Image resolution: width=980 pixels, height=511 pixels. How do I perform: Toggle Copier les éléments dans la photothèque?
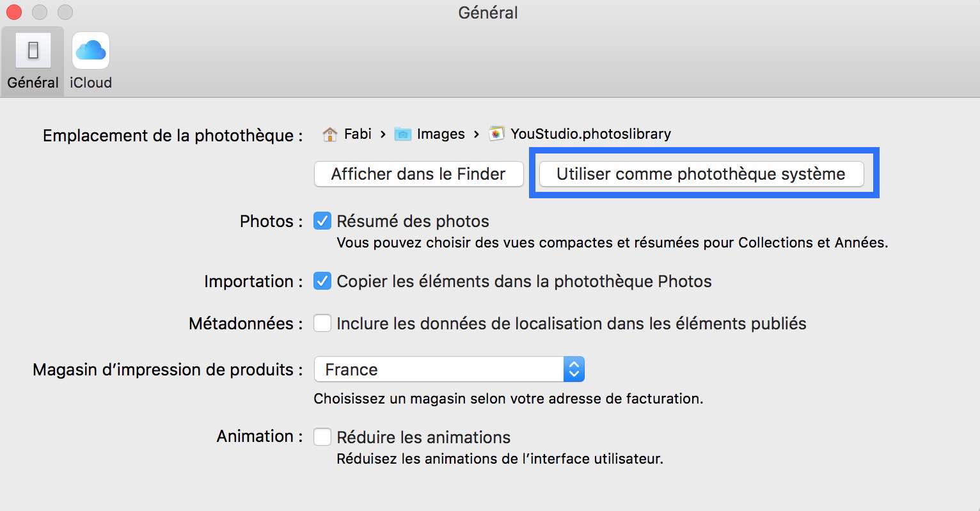322,281
